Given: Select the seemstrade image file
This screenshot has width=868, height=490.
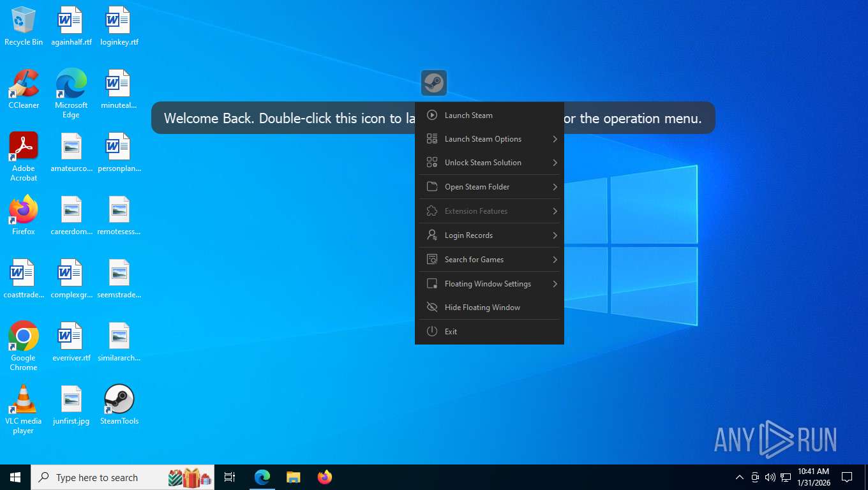Looking at the screenshot, I should pyautogui.click(x=119, y=279).
